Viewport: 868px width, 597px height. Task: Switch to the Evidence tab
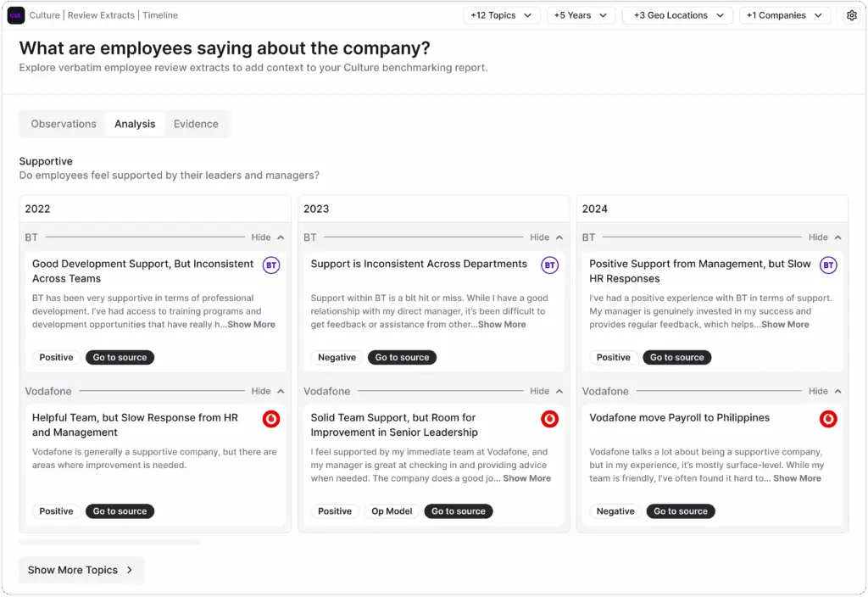click(196, 124)
